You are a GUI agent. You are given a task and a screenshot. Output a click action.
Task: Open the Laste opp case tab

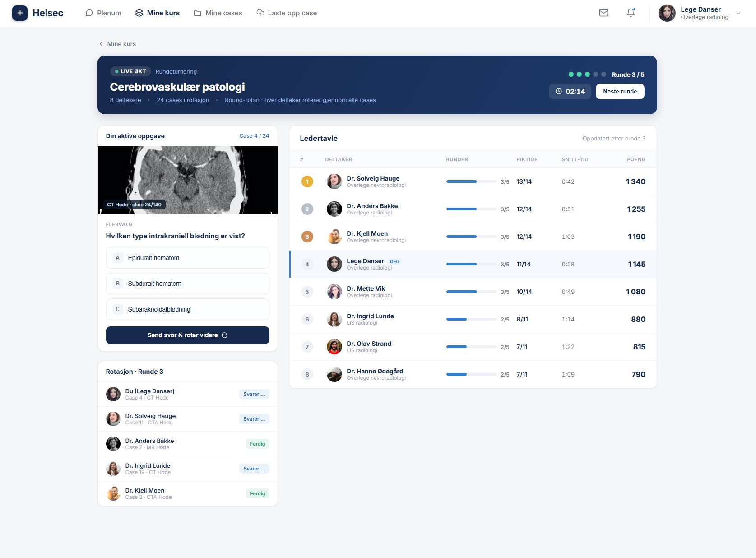coord(287,13)
